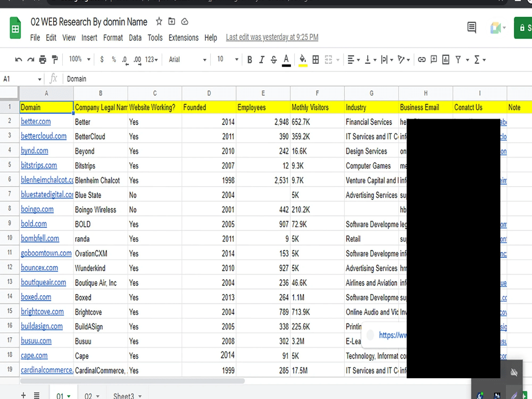Open the Help menu
This screenshot has height=399, width=532.
click(x=211, y=37)
